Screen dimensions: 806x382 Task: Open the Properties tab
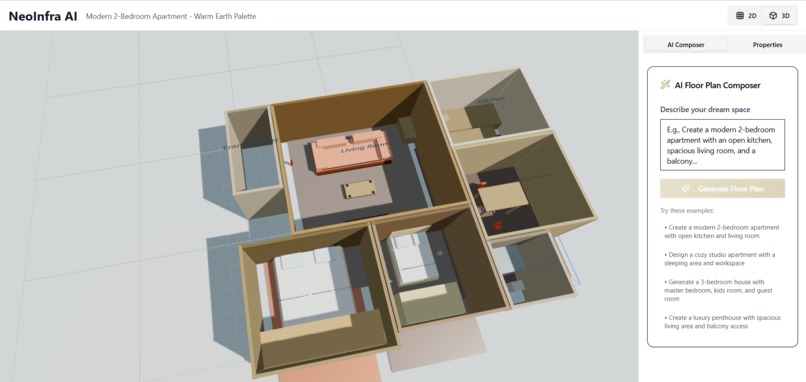point(767,45)
